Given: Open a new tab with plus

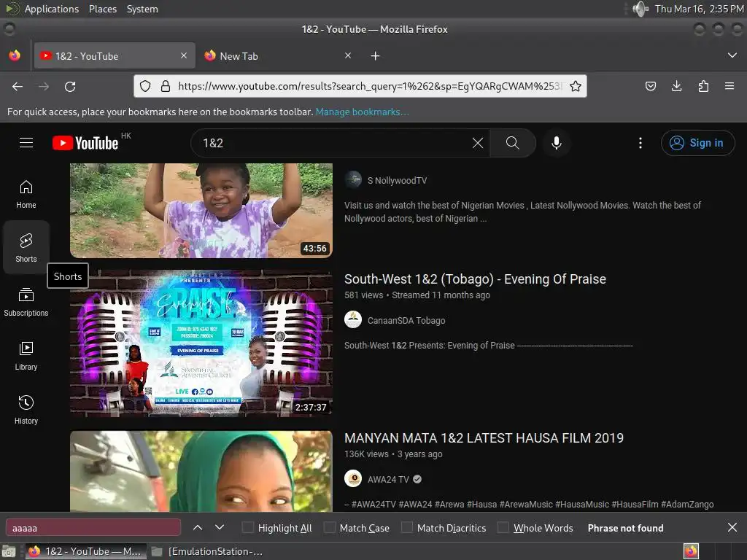Looking at the screenshot, I should click(376, 56).
